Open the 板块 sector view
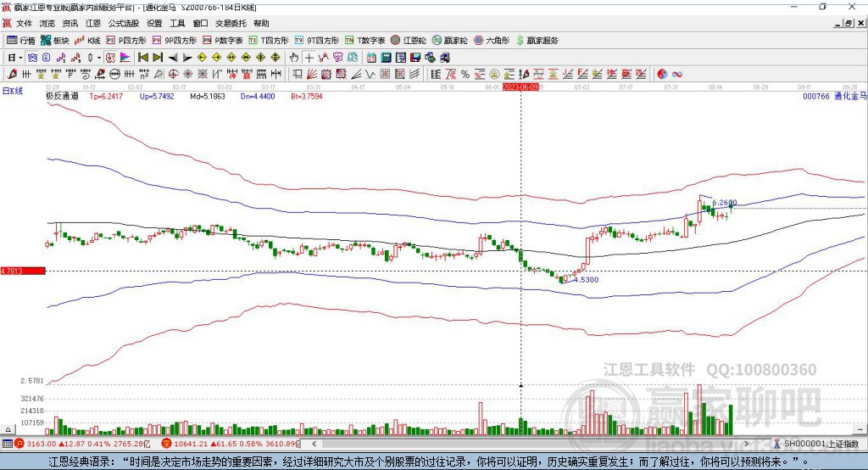This screenshot has height=470, width=868. 54,41
